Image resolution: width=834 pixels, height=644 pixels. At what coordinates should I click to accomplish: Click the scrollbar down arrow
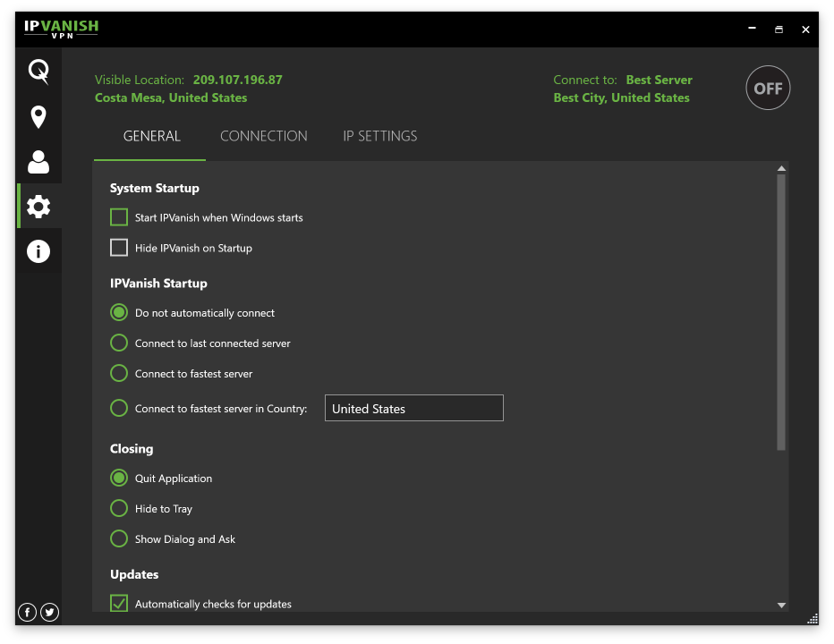click(781, 606)
